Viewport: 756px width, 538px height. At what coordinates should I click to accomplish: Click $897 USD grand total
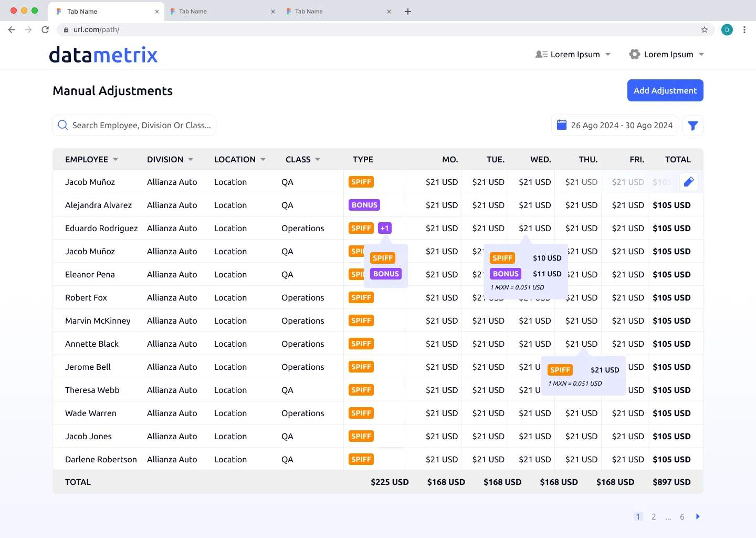[x=671, y=482]
